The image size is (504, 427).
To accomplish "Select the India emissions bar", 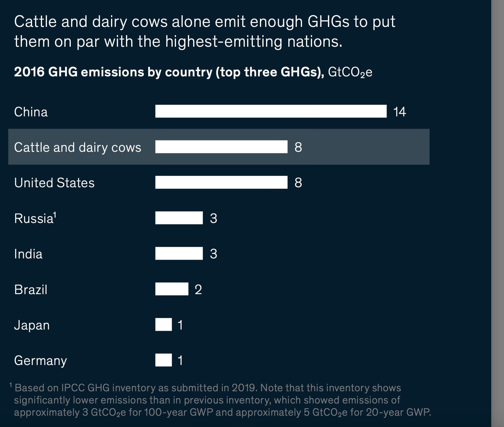I will [x=179, y=254].
